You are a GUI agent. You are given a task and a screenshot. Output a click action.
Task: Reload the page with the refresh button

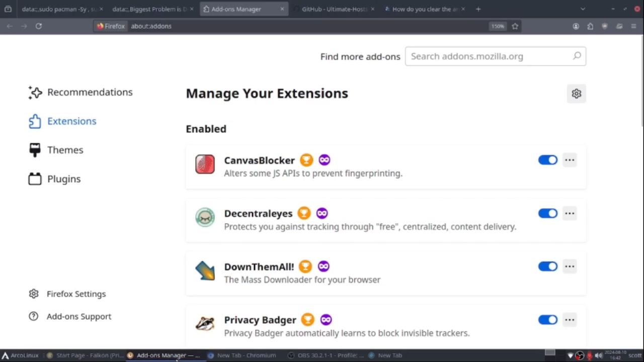39,26
